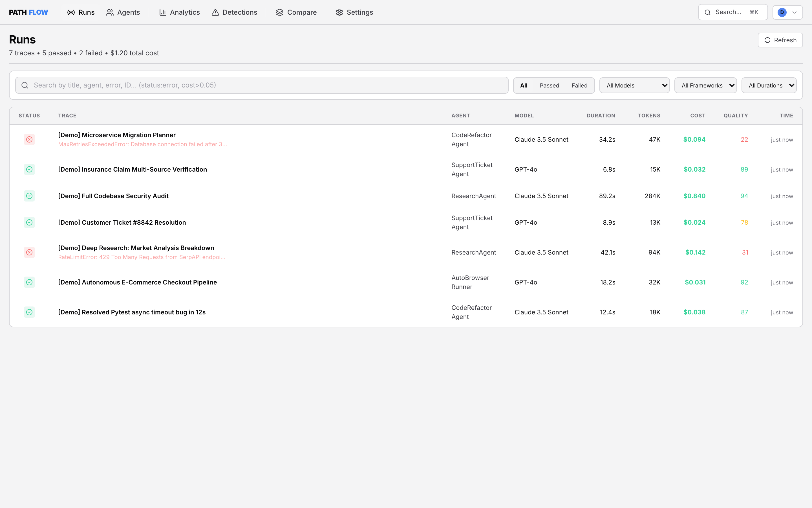
Task: Filter runs by Failed status
Action: pos(579,85)
